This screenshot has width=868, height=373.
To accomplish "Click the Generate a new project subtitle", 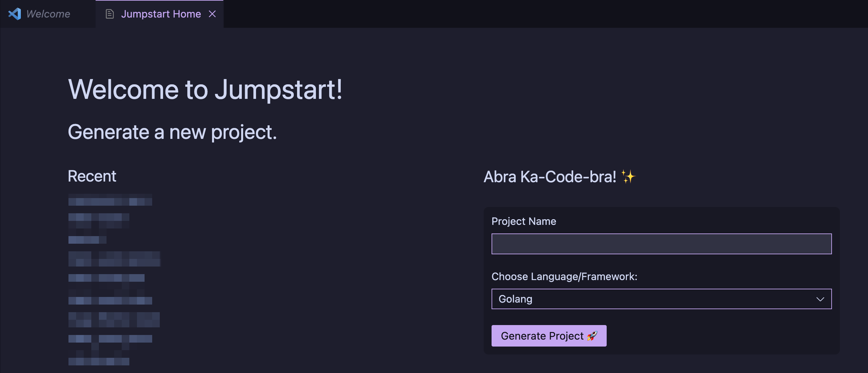I will click(172, 132).
